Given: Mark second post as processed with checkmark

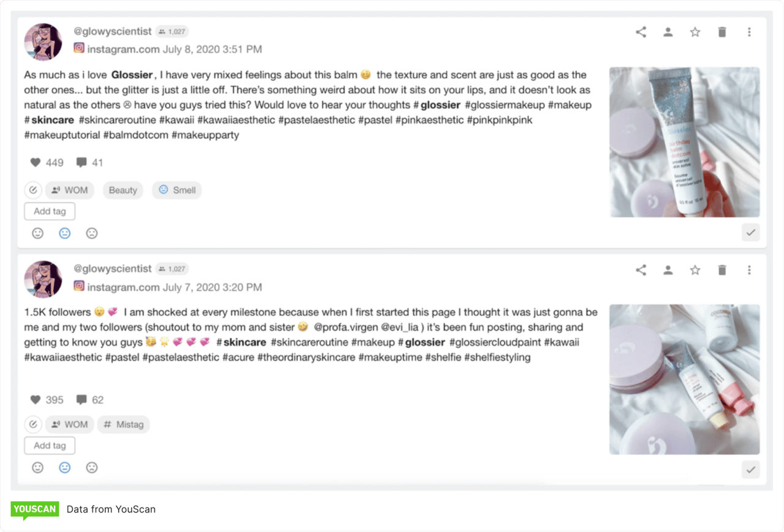Looking at the screenshot, I should click(751, 470).
